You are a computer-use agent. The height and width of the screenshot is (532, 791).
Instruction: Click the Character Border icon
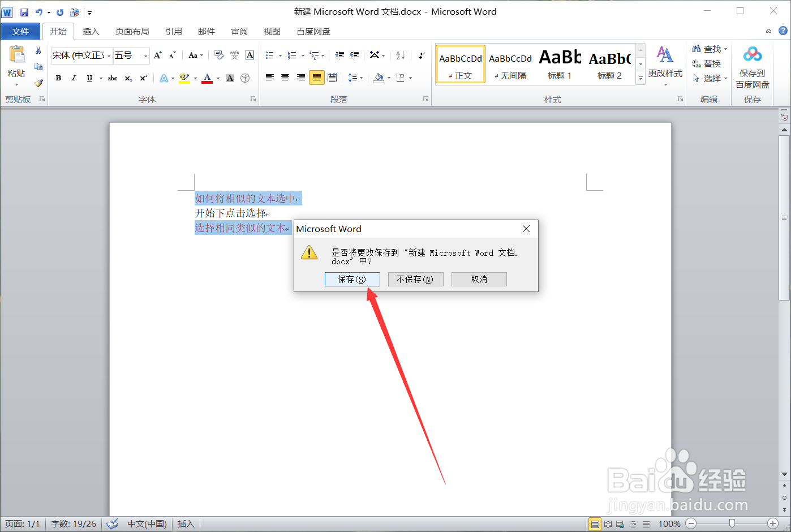tap(250, 55)
